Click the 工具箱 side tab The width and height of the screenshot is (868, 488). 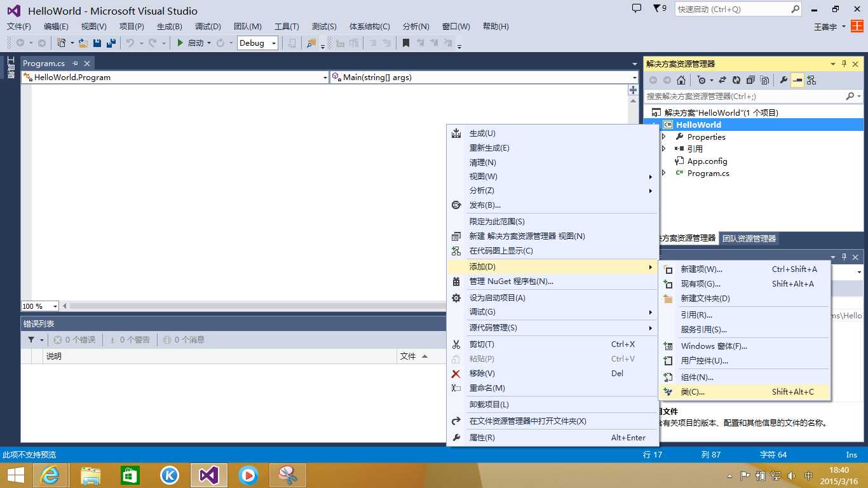11,67
